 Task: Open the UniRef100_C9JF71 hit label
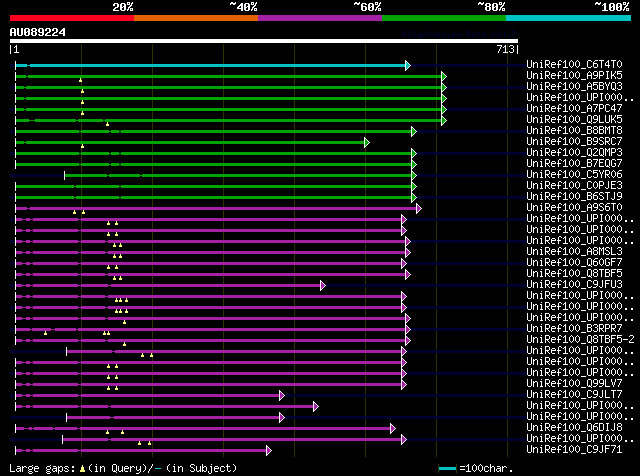click(574, 450)
